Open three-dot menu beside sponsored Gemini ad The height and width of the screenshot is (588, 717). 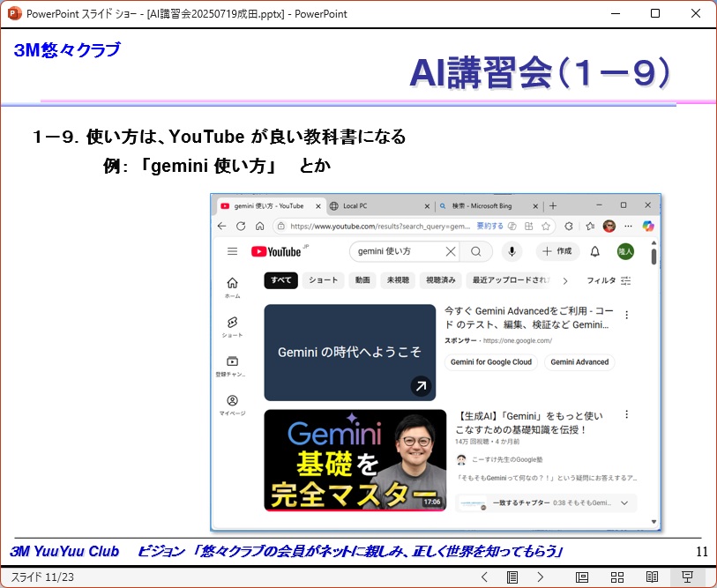[627, 315]
